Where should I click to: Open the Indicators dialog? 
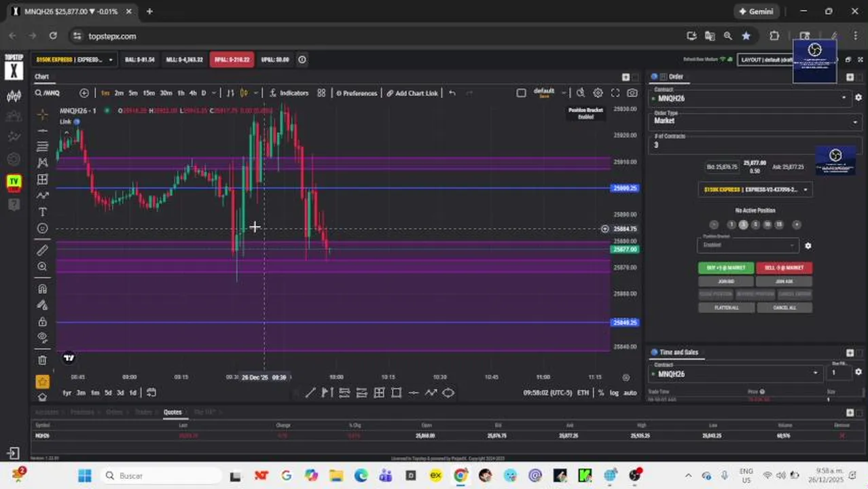[x=289, y=93]
